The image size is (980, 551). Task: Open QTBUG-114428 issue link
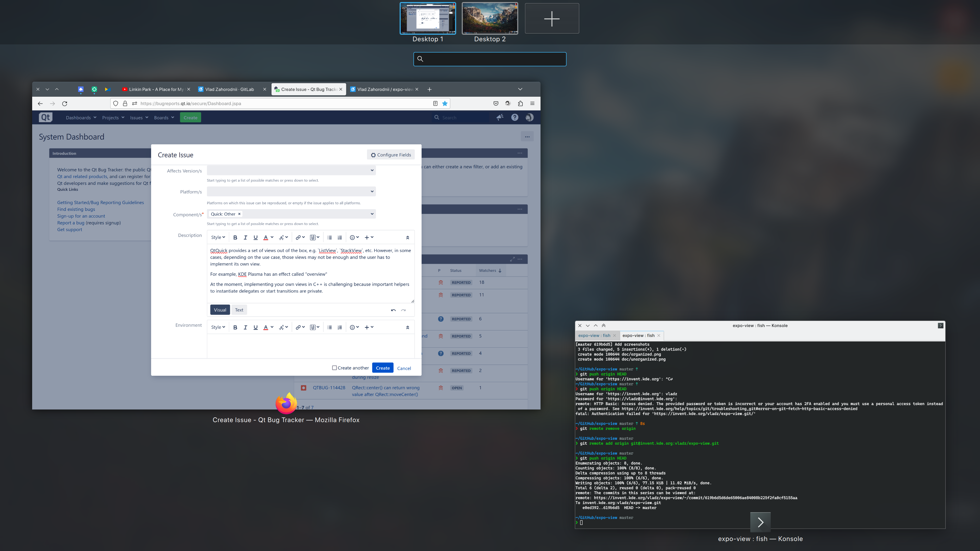[329, 387]
